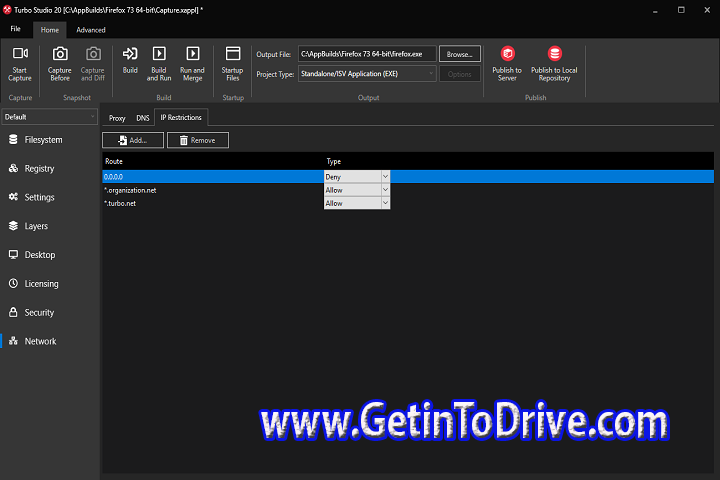Click the Security padlock icon in sidebar
The height and width of the screenshot is (480, 720).
pyautogui.click(x=13, y=312)
